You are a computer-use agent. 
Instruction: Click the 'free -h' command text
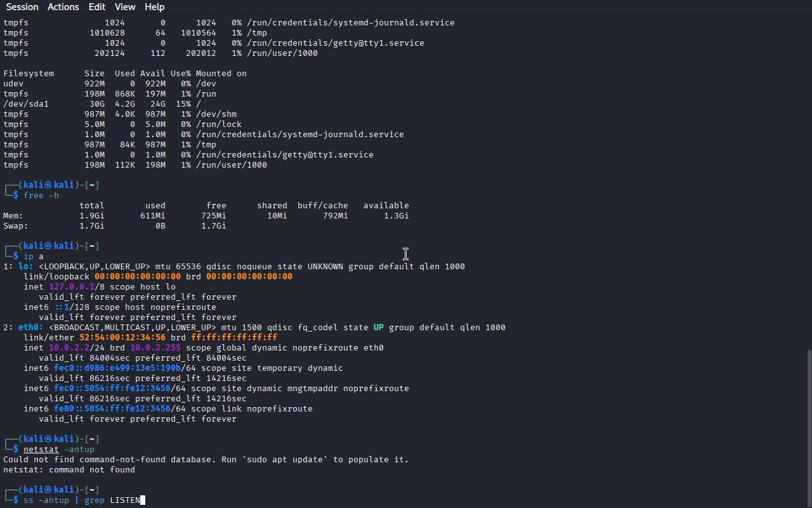coord(41,196)
